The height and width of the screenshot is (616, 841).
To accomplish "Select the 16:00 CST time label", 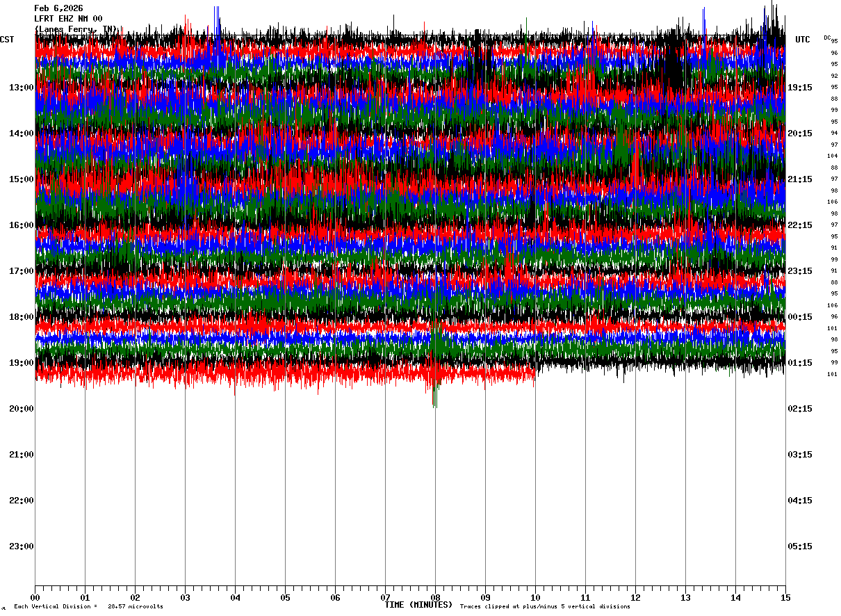I will click(22, 225).
